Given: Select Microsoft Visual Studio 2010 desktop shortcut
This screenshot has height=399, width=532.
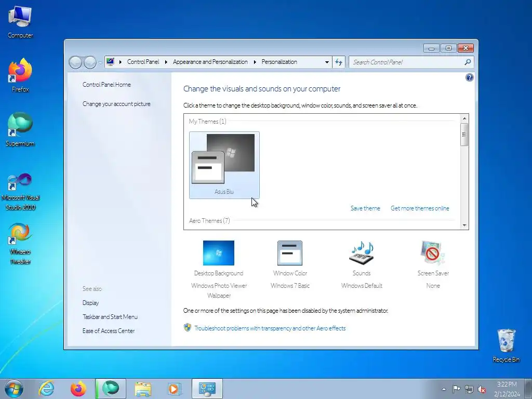Looking at the screenshot, I should point(20,191).
